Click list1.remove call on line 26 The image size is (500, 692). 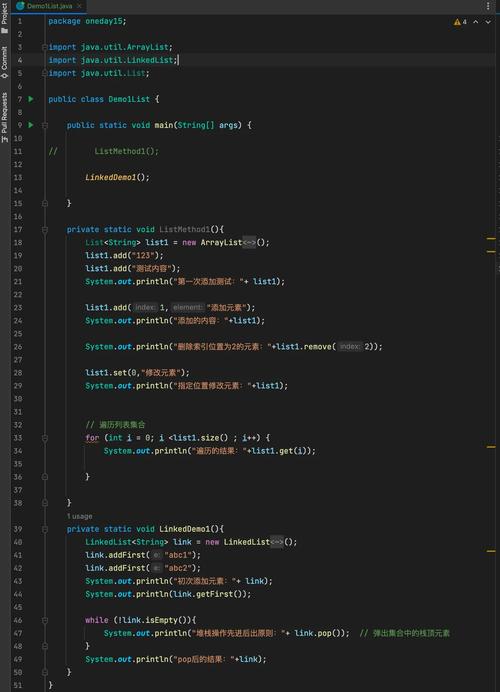327,346
